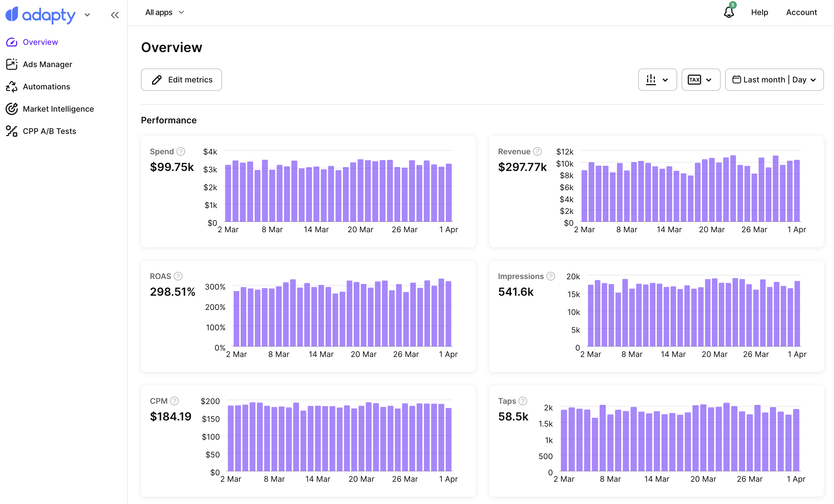Open the chart display type dropdown
Image resolution: width=834 pixels, height=504 pixels.
[x=657, y=79]
